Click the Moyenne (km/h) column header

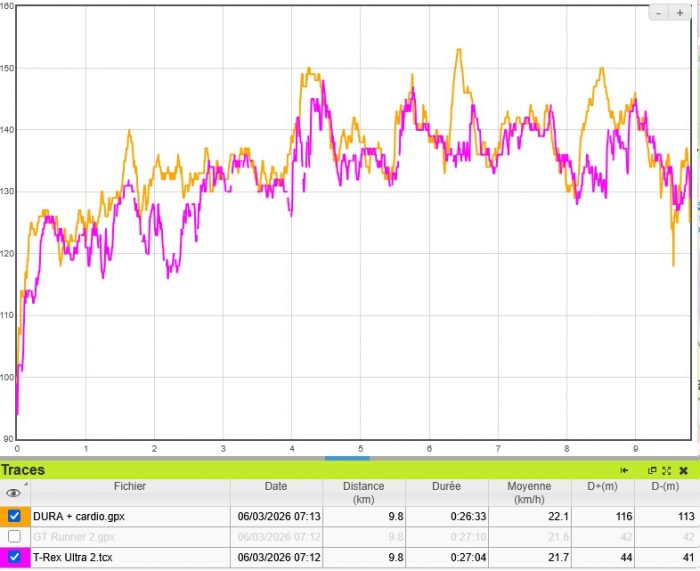click(528, 492)
